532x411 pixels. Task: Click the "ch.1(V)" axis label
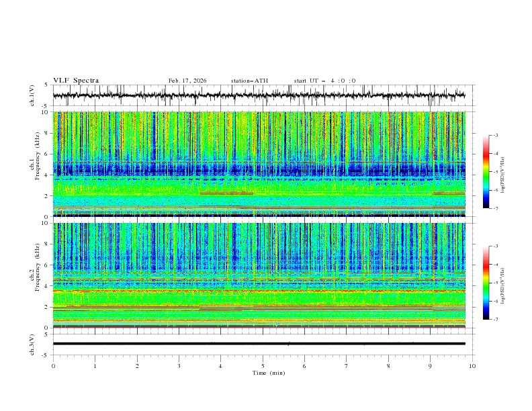tap(32, 95)
